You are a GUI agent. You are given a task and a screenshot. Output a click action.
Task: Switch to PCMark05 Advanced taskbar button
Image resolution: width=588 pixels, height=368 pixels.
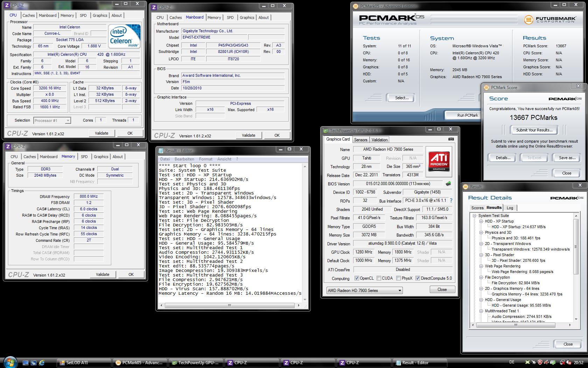pos(140,363)
